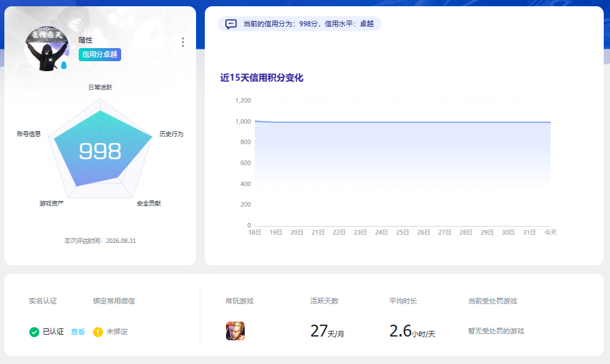Viewport: 610px width, 364px height.
Task: Click the 未绑定 WeChat status text
Action: [x=117, y=332]
